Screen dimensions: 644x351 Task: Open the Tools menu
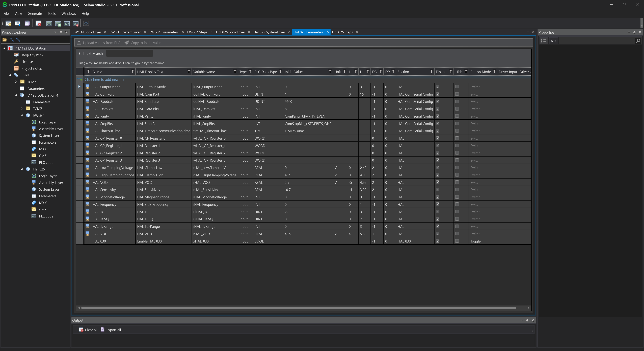pyautogui.click(x=51, y=13)
